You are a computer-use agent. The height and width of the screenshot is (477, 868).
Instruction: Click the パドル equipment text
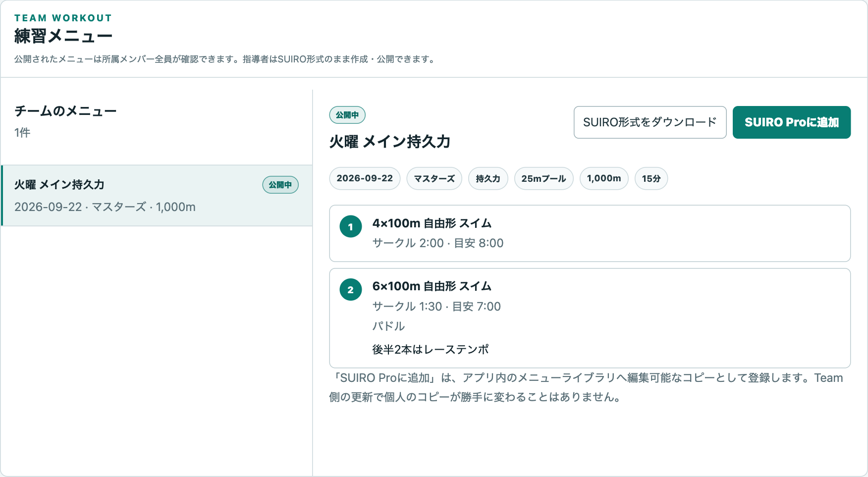(389, 326)
